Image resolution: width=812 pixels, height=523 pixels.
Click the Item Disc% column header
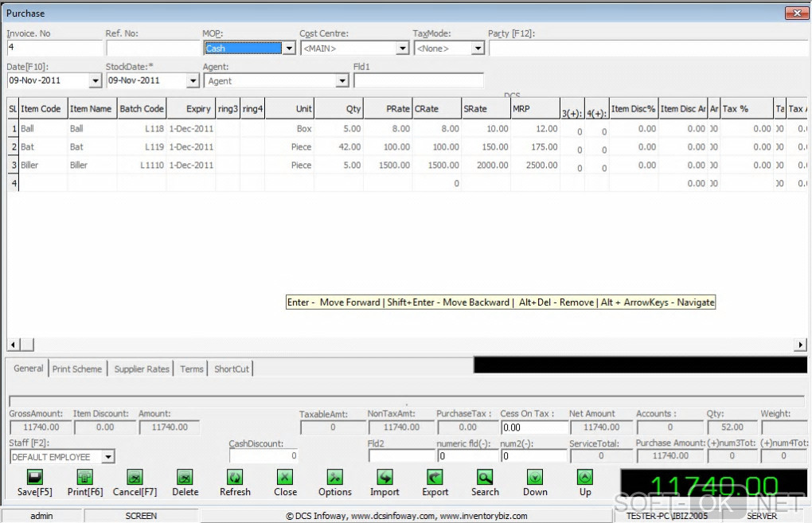(x=634, y=109)
